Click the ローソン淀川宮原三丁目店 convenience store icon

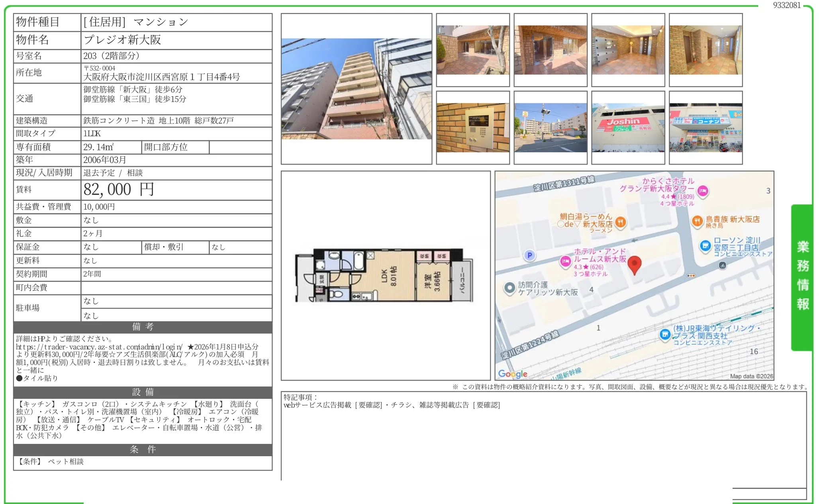(705, 246)
